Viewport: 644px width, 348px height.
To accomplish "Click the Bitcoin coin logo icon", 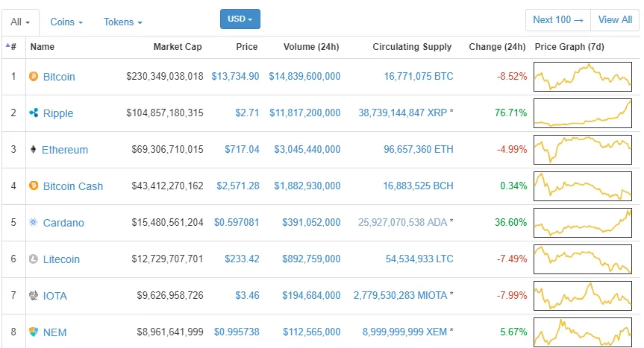I will (x=34, y=76).
